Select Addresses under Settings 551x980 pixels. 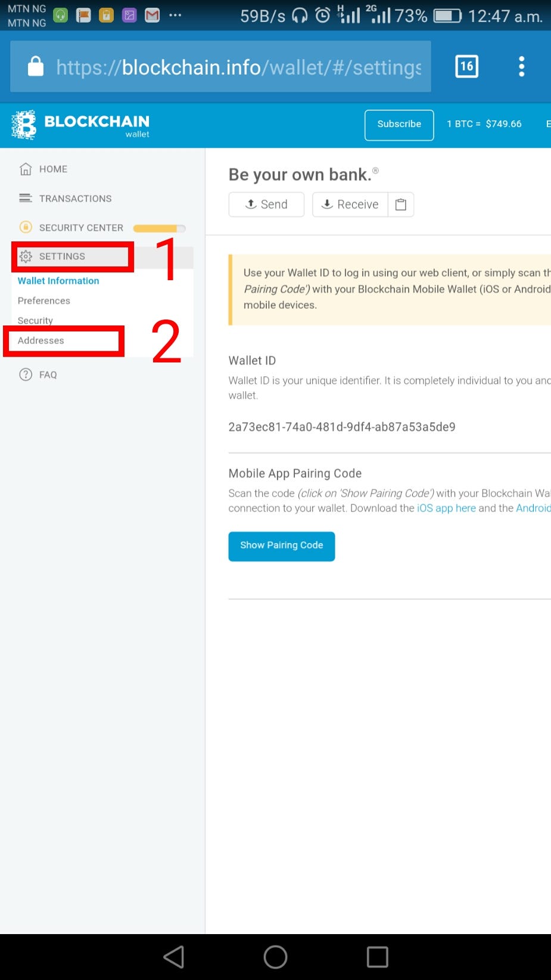41,341
